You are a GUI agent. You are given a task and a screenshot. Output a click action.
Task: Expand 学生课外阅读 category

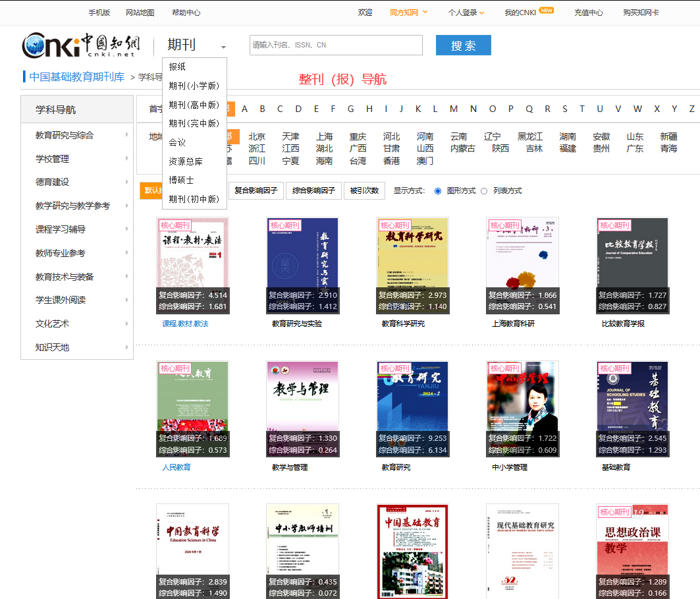pos(77,300)
